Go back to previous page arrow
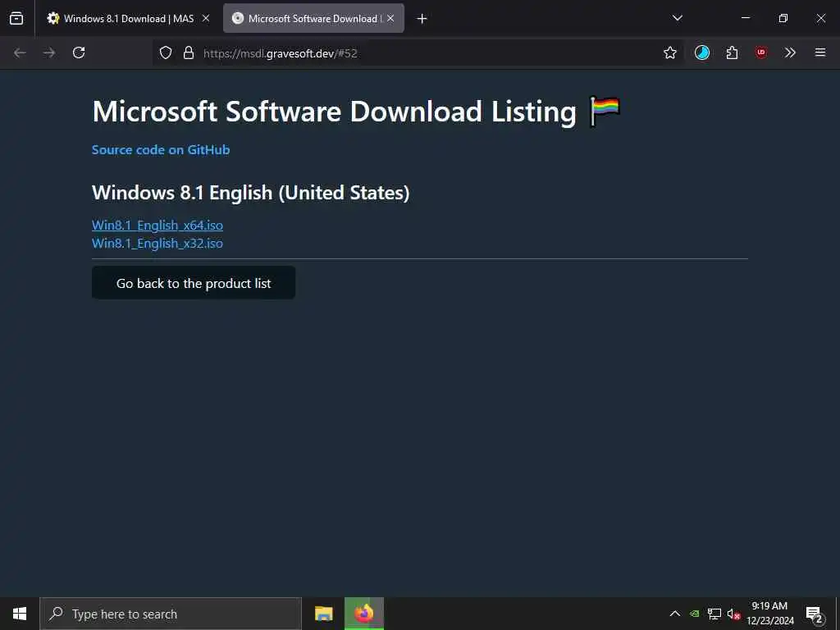 pos(20,52)
